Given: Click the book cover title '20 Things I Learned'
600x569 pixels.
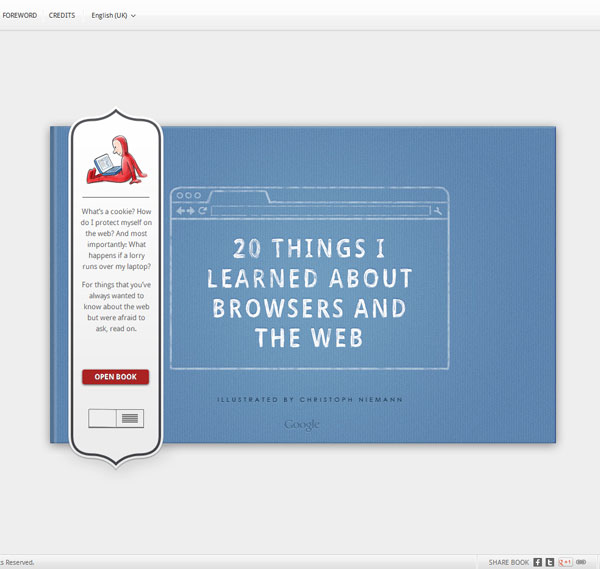Looking at the screenshot, I should (x=309, y=293).
